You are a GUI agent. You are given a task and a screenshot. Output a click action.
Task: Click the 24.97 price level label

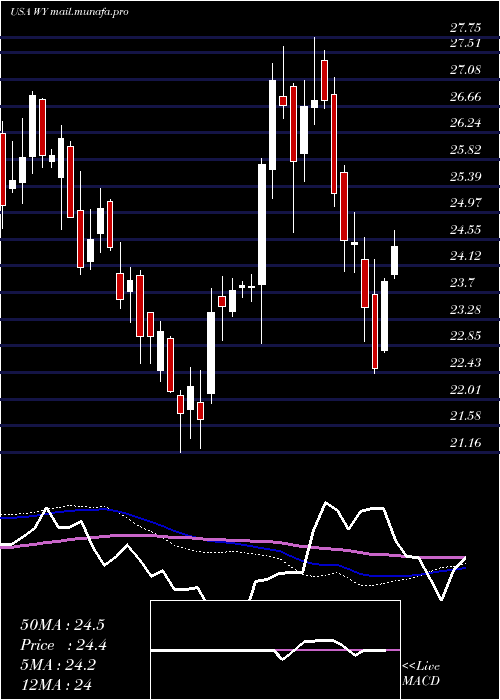pos(466,203)
